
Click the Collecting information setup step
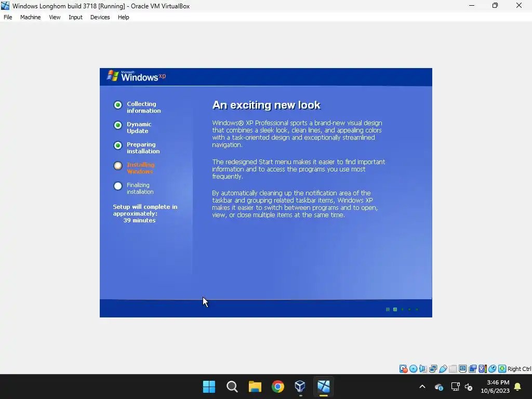[x=137, y=107]
